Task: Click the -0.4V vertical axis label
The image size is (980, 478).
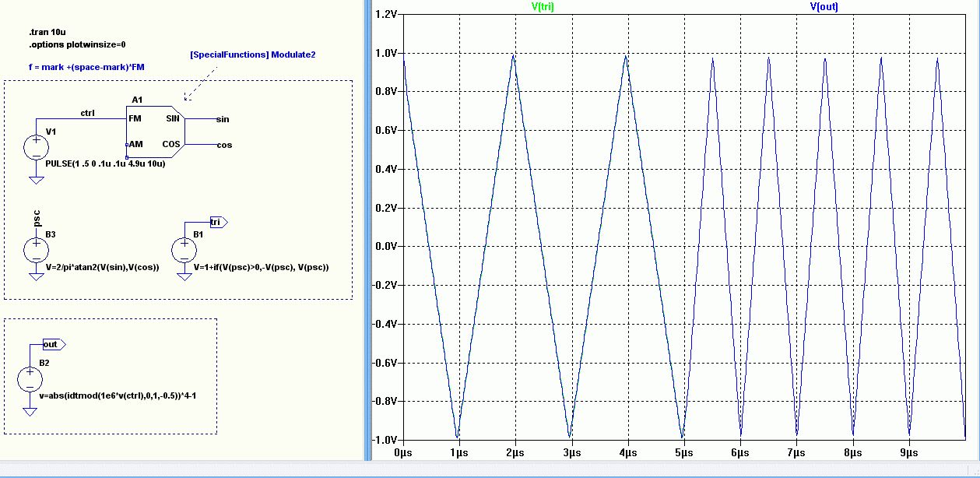Action: 385,324
